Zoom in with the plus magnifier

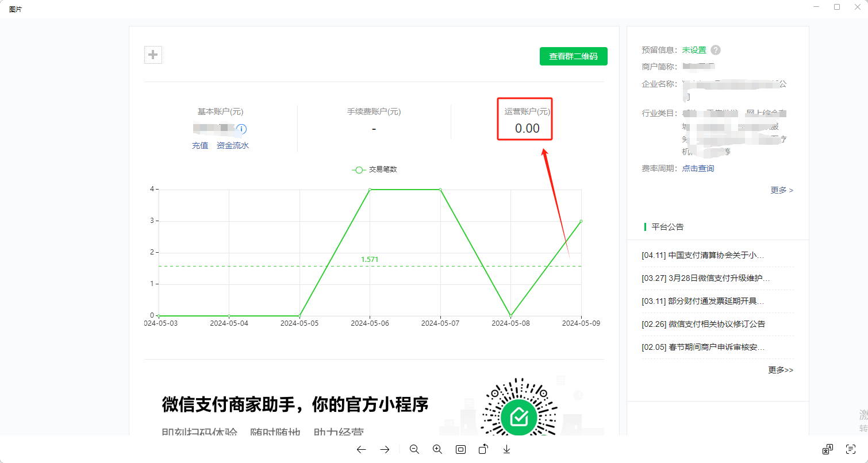click(x=437, y=450)
